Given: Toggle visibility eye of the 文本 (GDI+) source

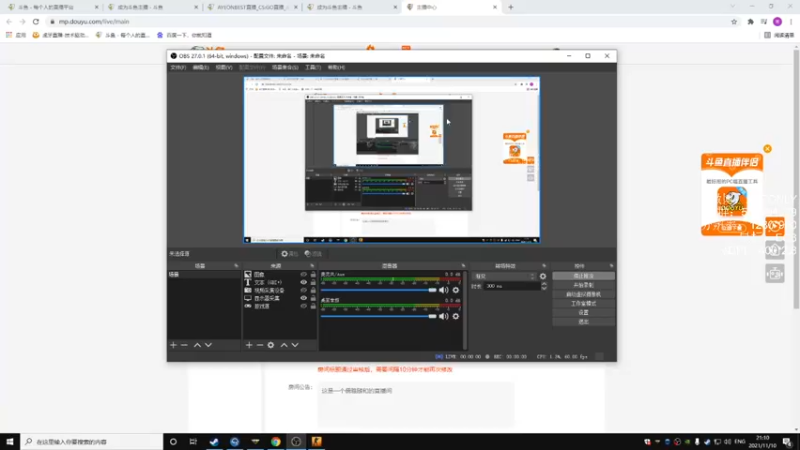Looking at the screenshot, I should [x=304, y=282].
